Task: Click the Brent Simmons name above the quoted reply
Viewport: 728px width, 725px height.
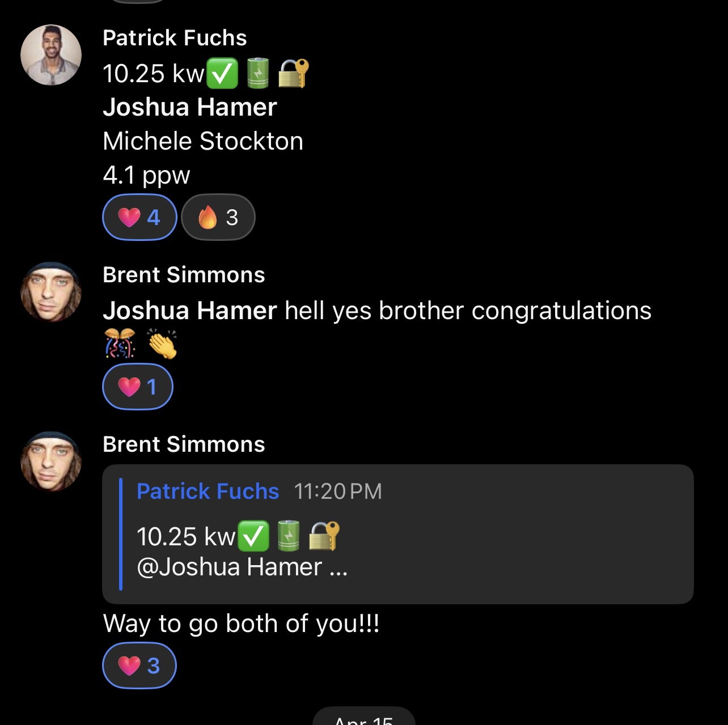Action: pyautogui.click(x=184, y=444)
